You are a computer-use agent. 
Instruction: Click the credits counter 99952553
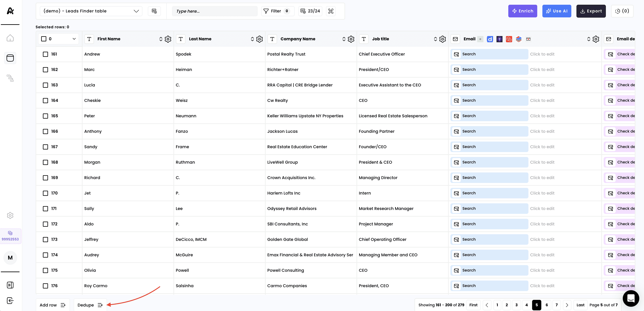pyautogui.click(x=10, y=236)
